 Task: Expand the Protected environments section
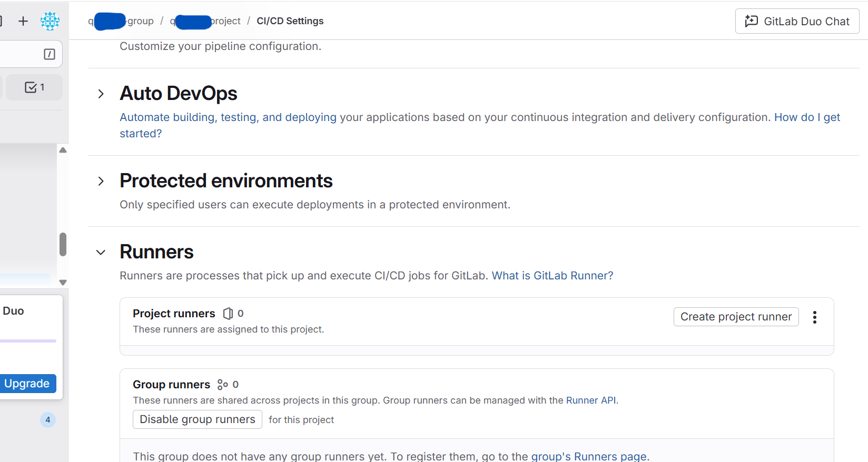[x=101, y=182]
